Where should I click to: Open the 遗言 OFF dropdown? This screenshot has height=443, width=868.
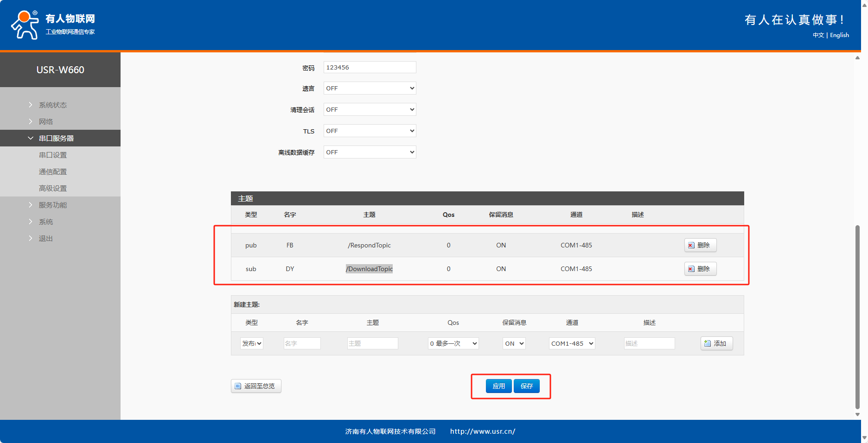tap(370, 88)
